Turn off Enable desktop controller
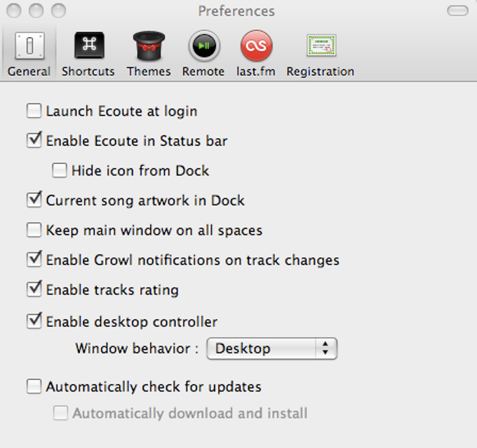 point(34,321)
